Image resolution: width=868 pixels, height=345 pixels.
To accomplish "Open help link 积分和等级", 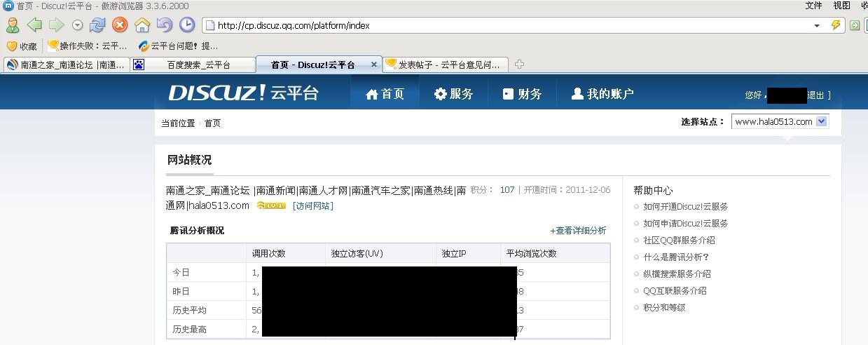I will pos(664,308).
